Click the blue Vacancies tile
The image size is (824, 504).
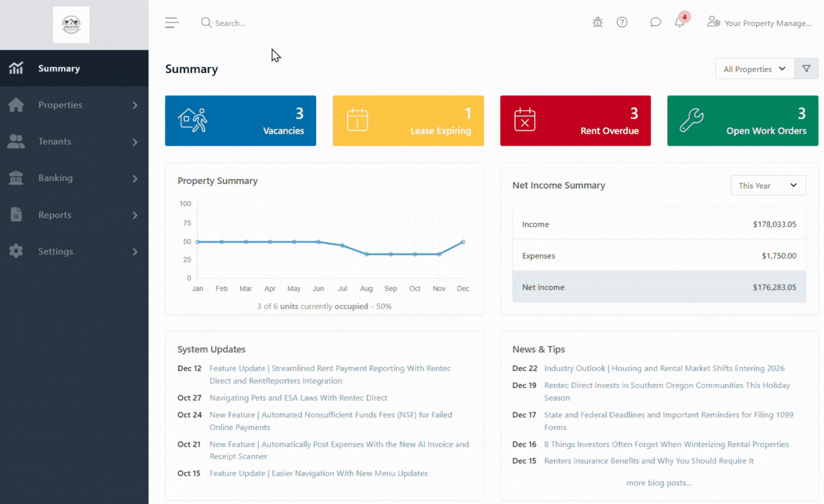[240, 120]
